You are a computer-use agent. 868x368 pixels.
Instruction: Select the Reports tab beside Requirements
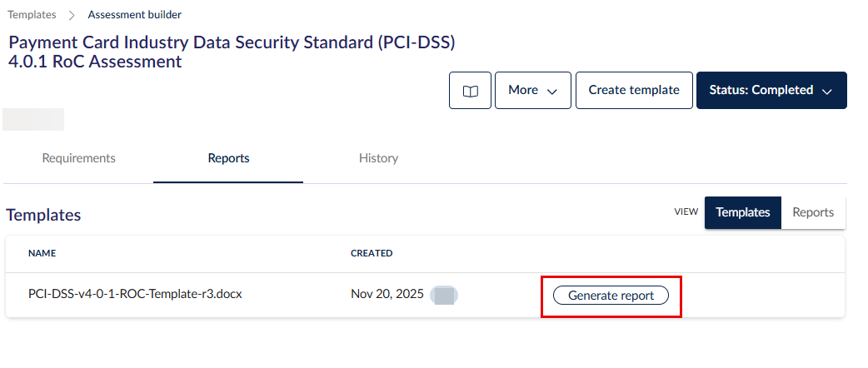coord(228,158)
